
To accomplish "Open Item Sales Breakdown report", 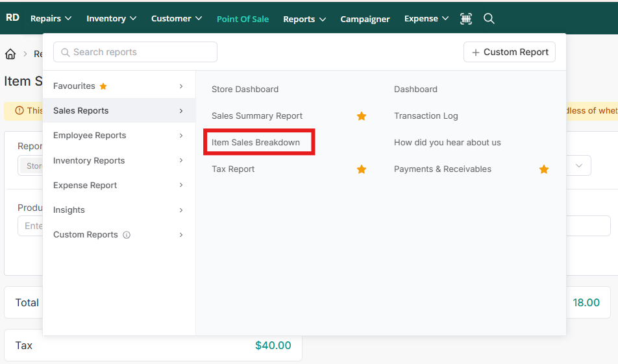I will point(255,142).
